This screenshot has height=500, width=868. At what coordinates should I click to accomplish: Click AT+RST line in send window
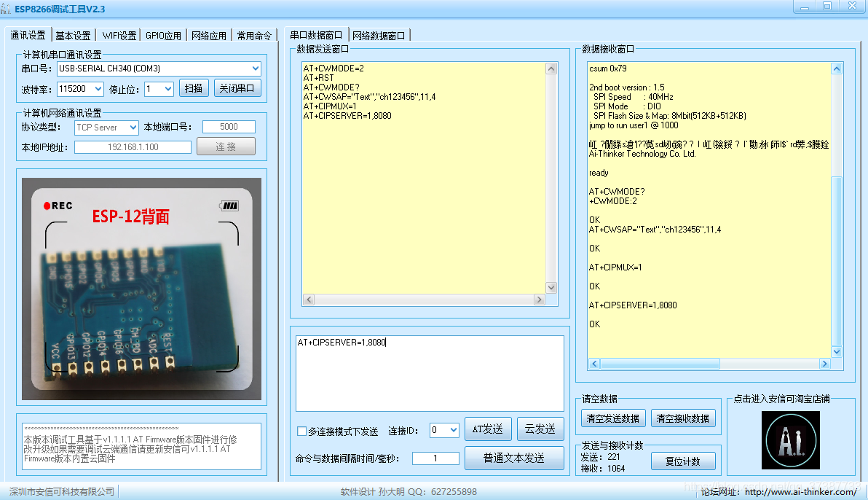[x=318, y=78]
